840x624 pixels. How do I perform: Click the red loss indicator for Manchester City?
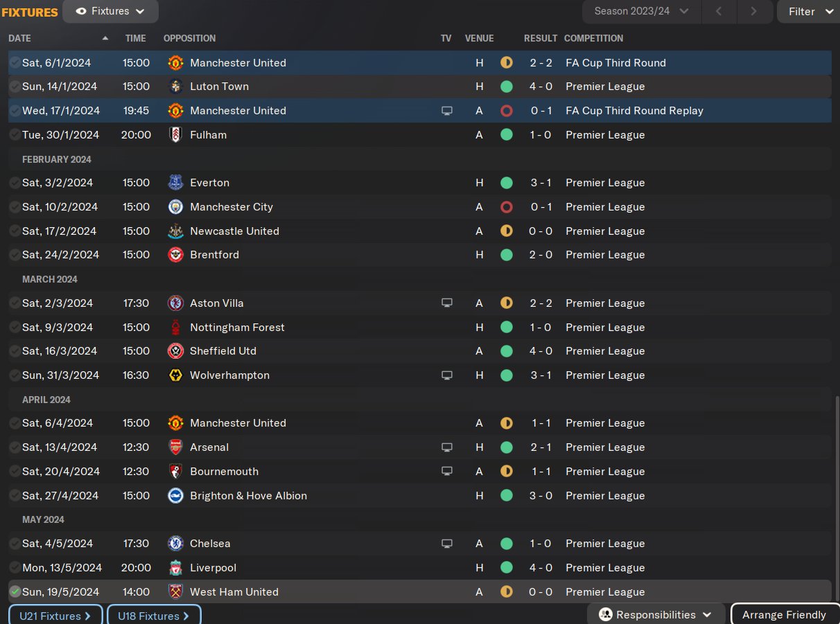[507, 207]
